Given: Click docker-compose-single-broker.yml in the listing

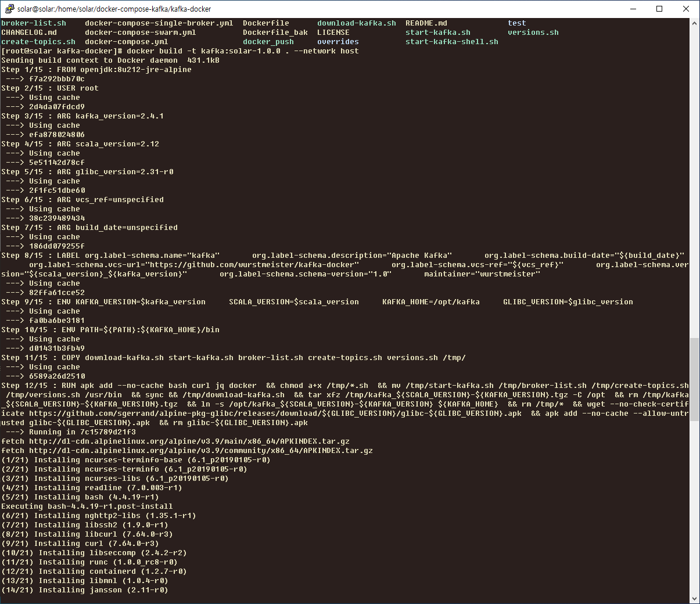Looking at the screenshot, I should (159, 23).
